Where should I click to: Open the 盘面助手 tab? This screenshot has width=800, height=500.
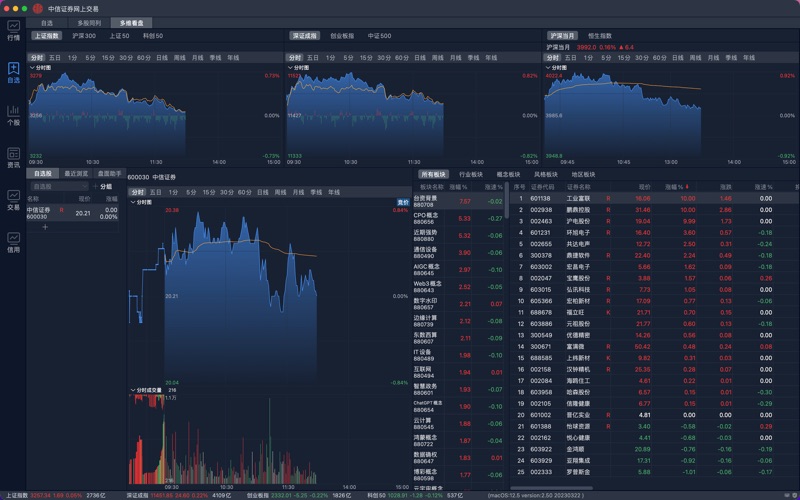click(x=109, y=173)
